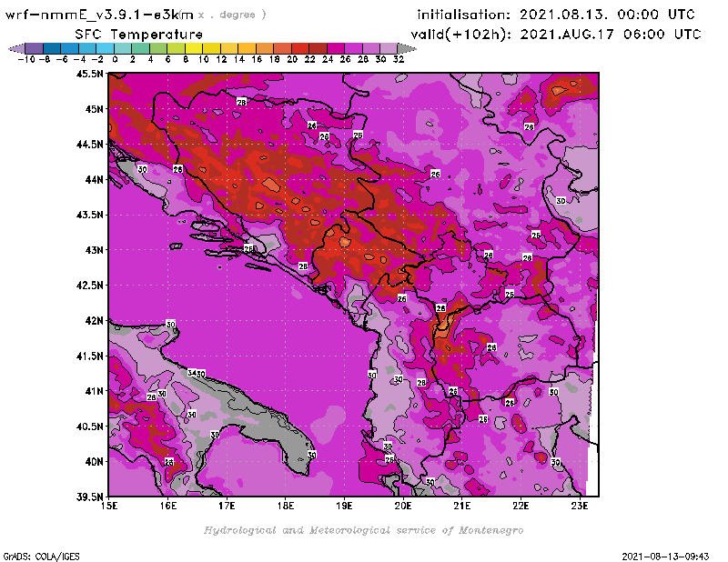The height and width of the screenshot is (562, 728).
Task: Pick the light teal 0 to 2 legend swatch
Action: (123, 48)
